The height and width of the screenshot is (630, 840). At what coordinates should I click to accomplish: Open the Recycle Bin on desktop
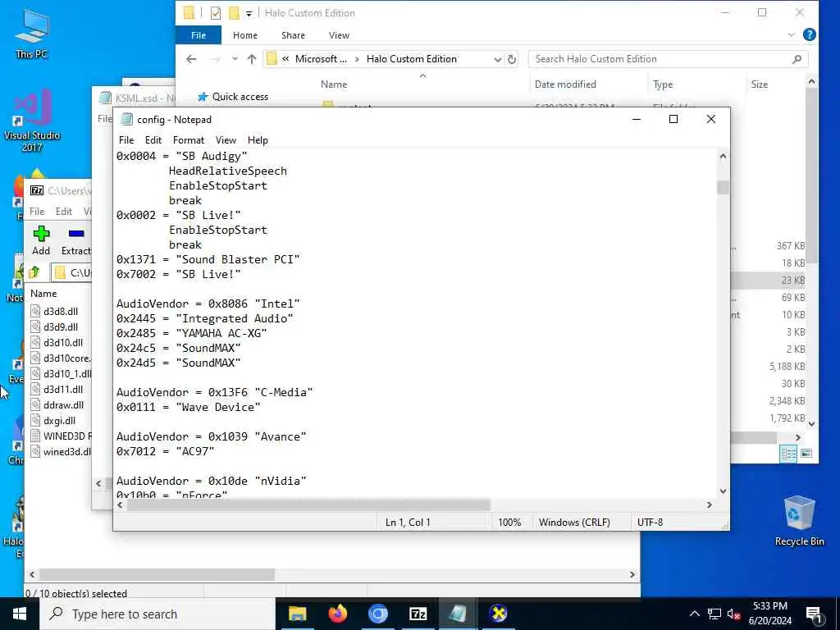point(799,521)
